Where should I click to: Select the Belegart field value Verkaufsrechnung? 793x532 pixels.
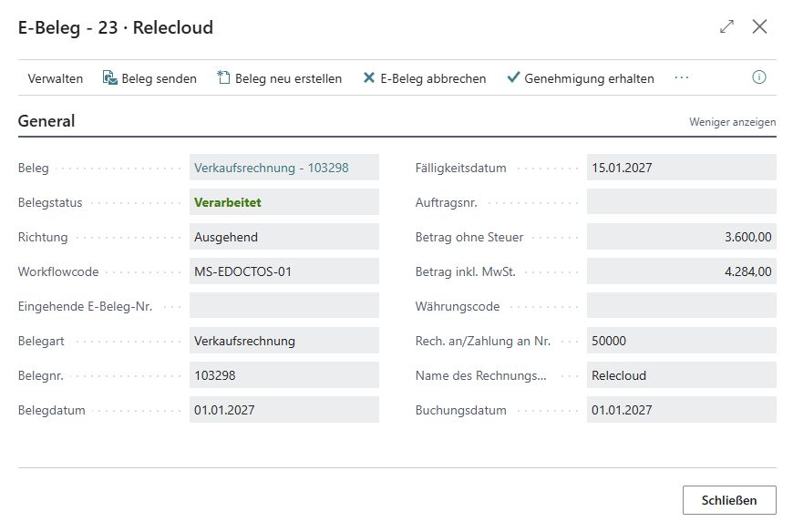284,341
